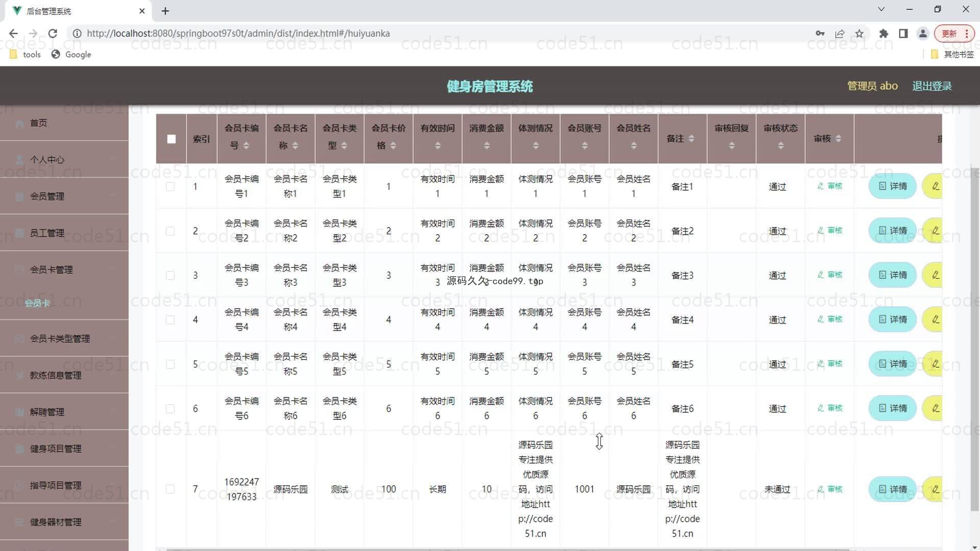This screenshot has height=551, width=980.
Task: Sort by 会员卡类型 column
Action: coord(344,146)
